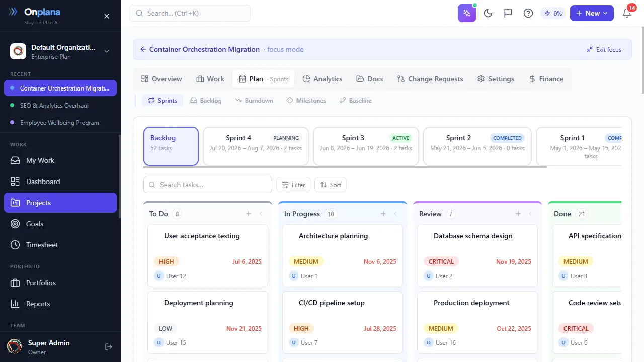This screenshot has width=644, height=362.
Task: Expand the Default Organization switcher
Action: (x=107, y=51)
